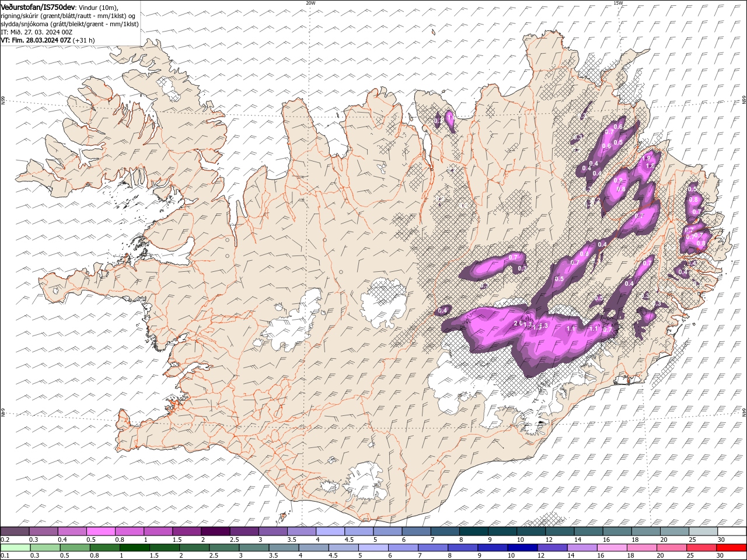Click the 1.9 precipitation value on the map
747x560 pixels.
[x=646, y=158]
